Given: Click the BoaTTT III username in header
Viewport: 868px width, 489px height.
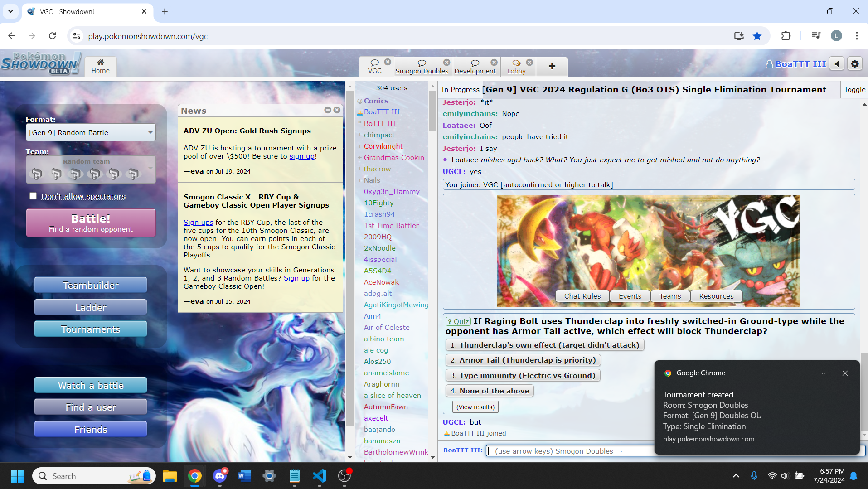Looking at the screenshot, I should [x=795, y=64].
